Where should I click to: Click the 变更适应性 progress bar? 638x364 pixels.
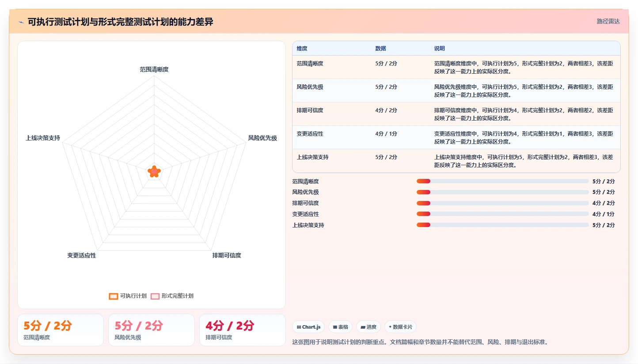pos(502,214)
